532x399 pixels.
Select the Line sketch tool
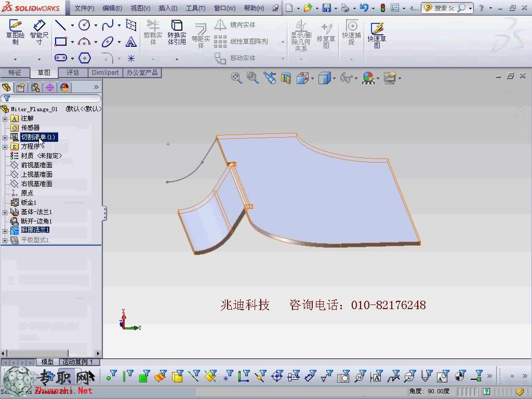tap(60, 25)
